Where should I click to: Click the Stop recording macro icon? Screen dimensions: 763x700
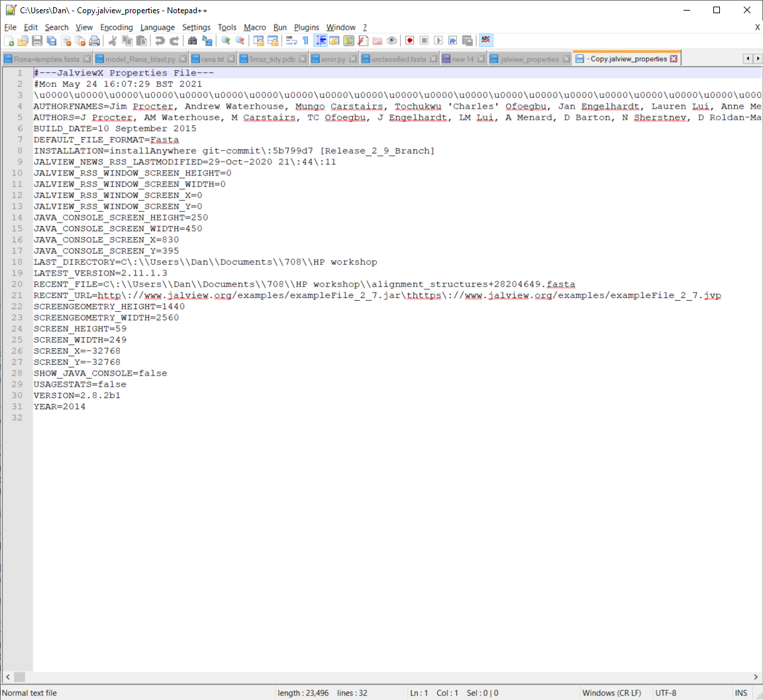tap(425, 41)
